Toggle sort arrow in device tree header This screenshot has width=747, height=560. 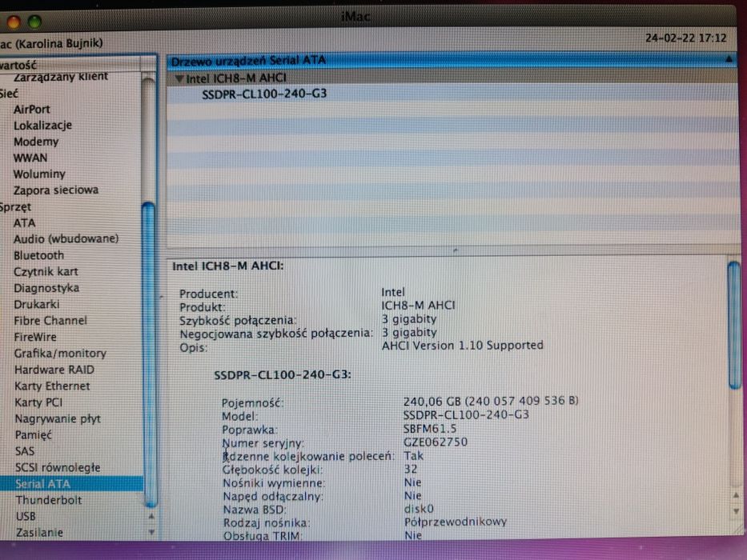click(729, 60)
